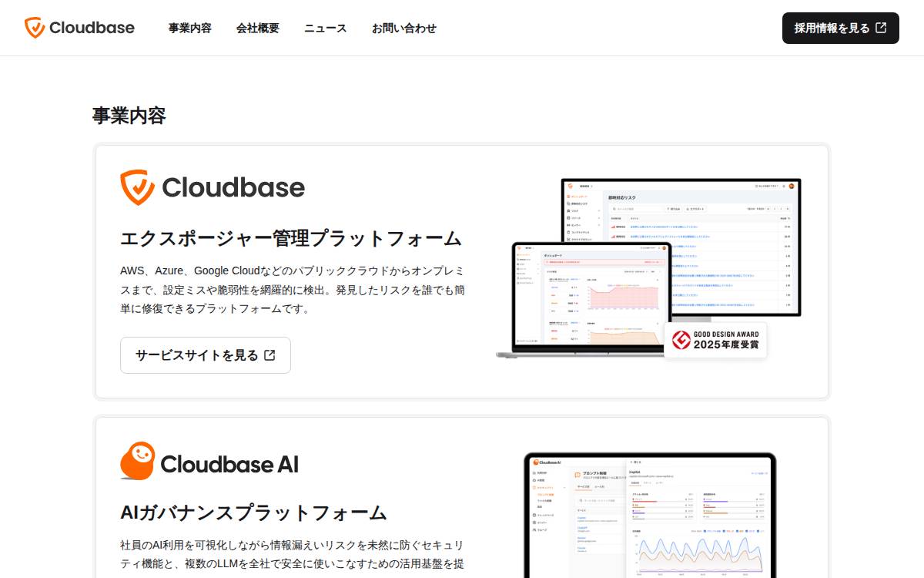The height and width of the screenshot is (578, 924).
Task: Click the Cloudbase logo in header
Action: [x=79, y=28]
